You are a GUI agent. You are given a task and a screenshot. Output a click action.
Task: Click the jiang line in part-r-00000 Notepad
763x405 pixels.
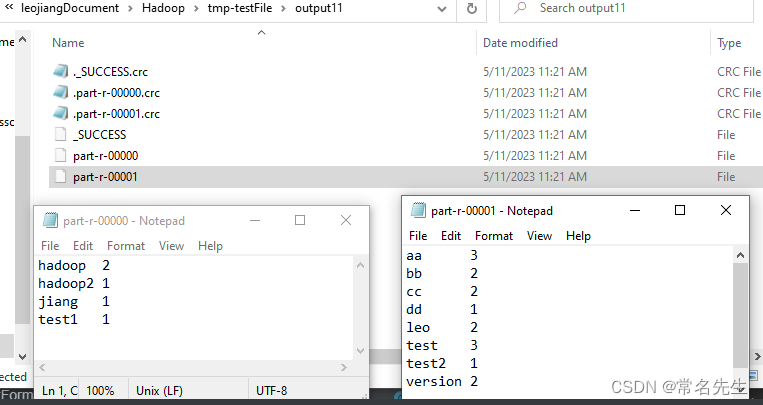click(74, 301)
